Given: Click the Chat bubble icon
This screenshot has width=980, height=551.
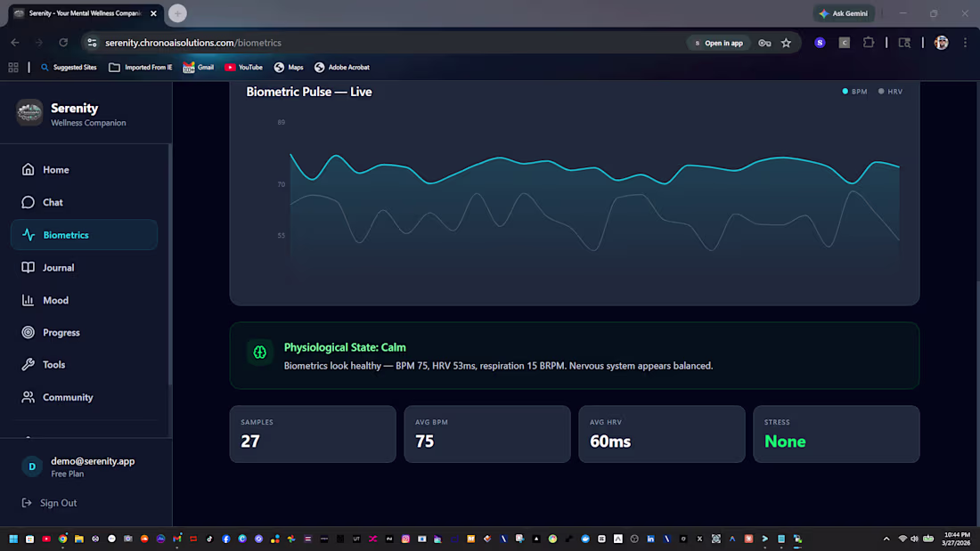Looking at the screenshot, I should click(x=29, y=202).
